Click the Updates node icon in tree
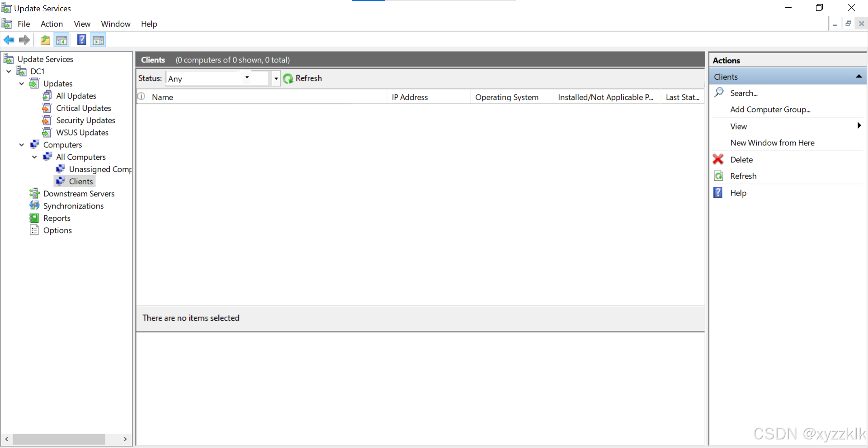 34,83
